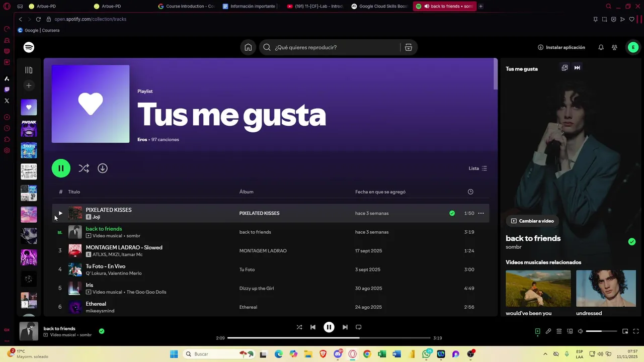Image resolution: width=644 pixels, height=362 pixels.
Task: Open the would've been you video thumbnail
Action: tap(538, 288)
